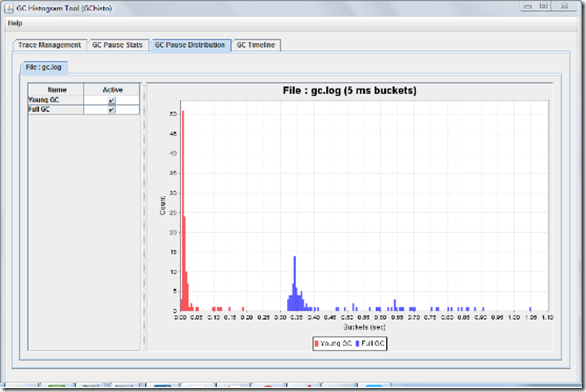This screenshot has width=586, height=392.
Task: Click the blue Full GC legend swatch
Action: (x=357, y=343)
